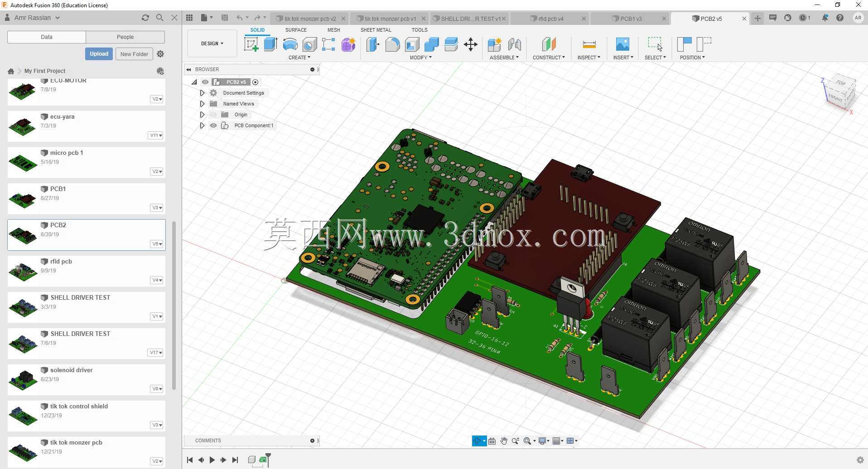The image size is (868, 469).
Task: Click the Window Select icon
Action: tap(655, 44)
